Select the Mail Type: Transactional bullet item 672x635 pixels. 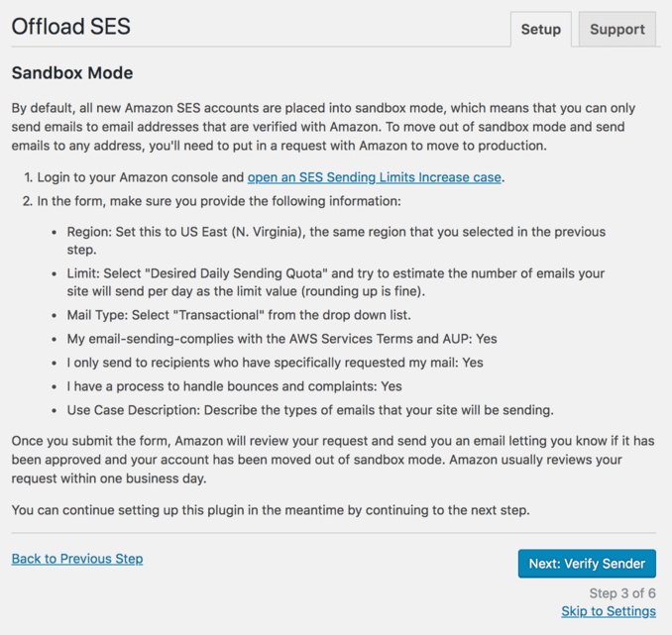[239, 315]
